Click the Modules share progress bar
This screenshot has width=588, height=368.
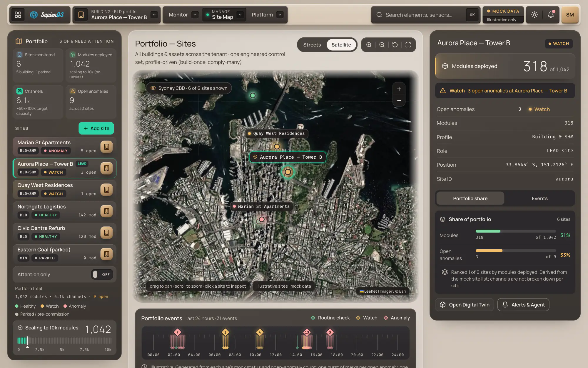(x=516, y=231)
